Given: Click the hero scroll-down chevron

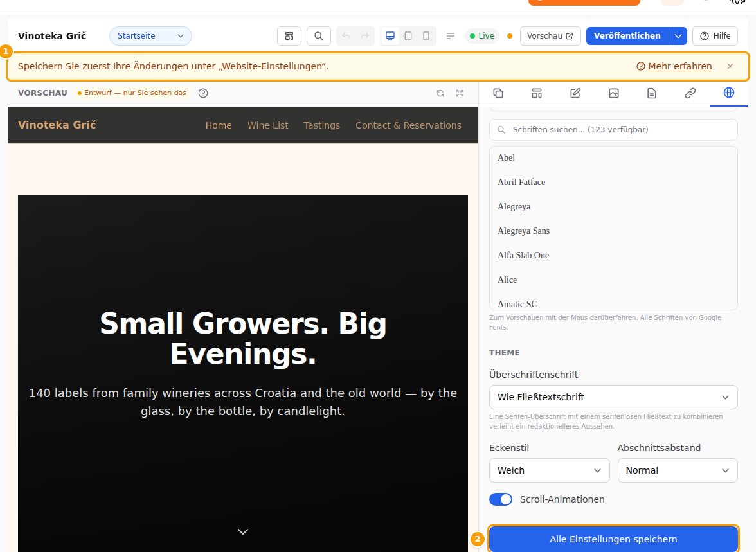Looking at the screenshot, I should (x=243, y=531).
